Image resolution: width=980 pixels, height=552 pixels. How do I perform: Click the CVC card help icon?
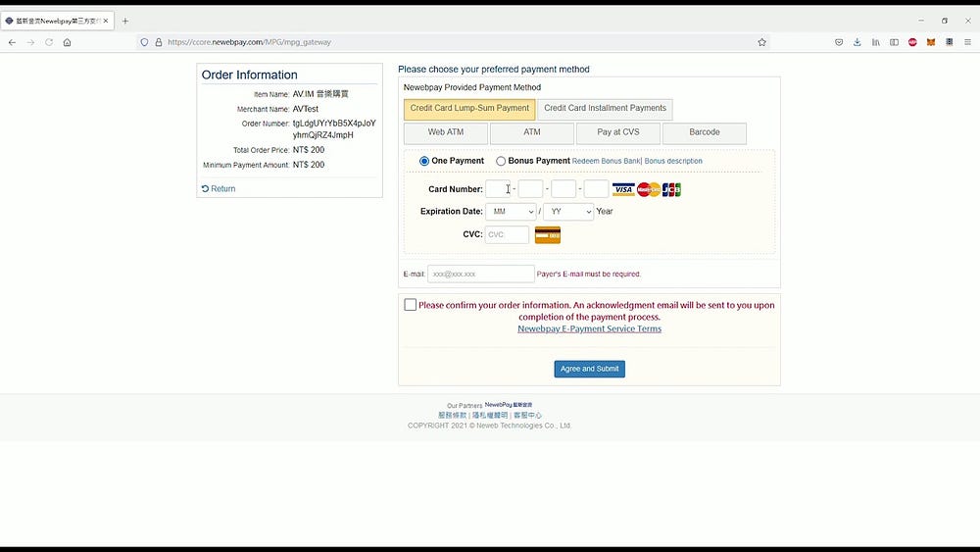pyautogui.click(x=548, y=235)
